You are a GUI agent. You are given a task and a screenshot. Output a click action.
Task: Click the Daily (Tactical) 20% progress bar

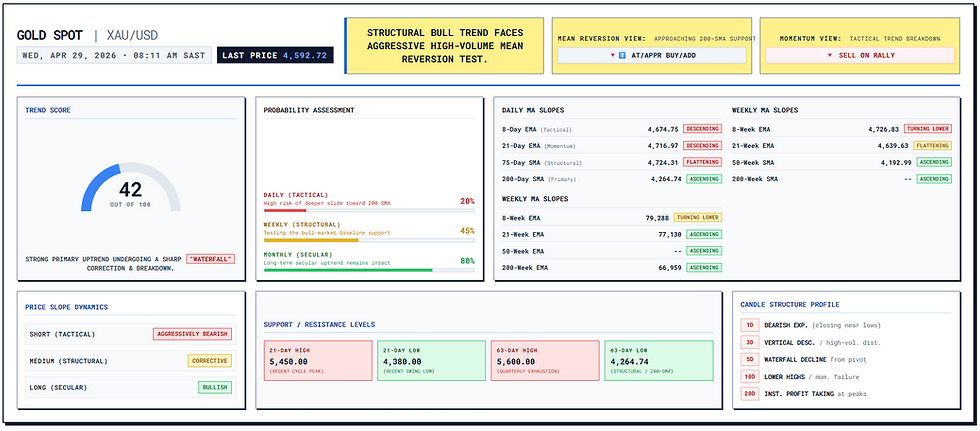tap(369, 211)
